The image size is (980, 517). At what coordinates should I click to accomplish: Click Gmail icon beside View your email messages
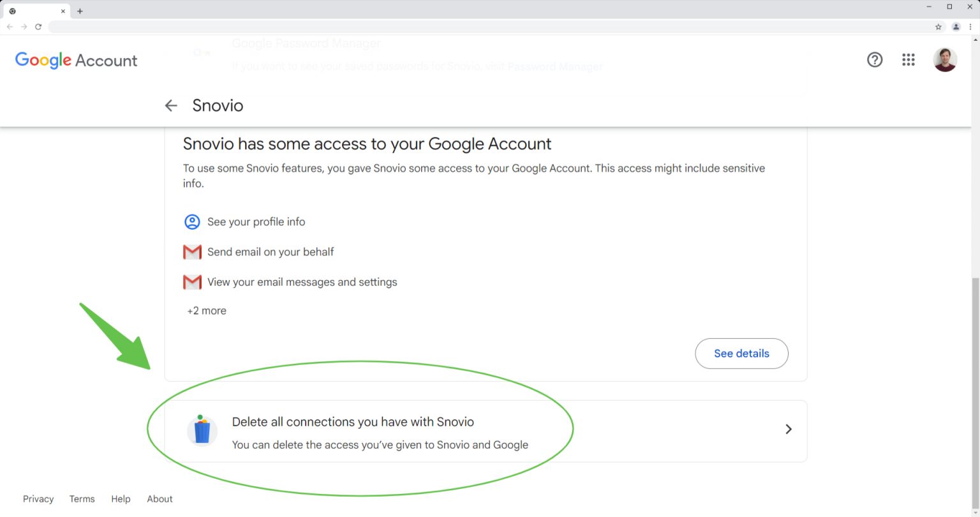coord(192,282)
